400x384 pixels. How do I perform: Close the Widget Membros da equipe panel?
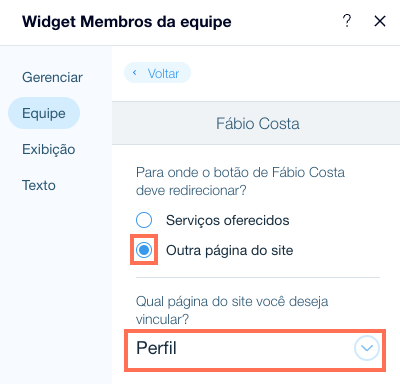(x=380, y=21)
